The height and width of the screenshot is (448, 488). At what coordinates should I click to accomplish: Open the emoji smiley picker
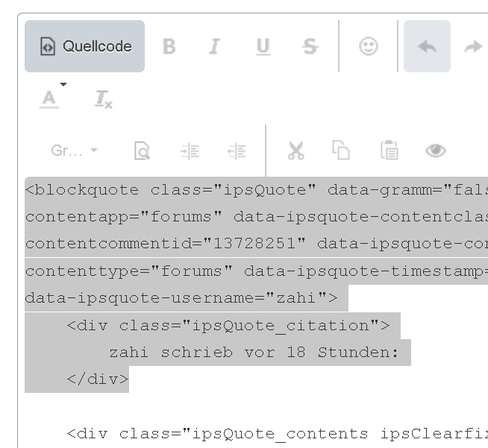pos(368,46)
